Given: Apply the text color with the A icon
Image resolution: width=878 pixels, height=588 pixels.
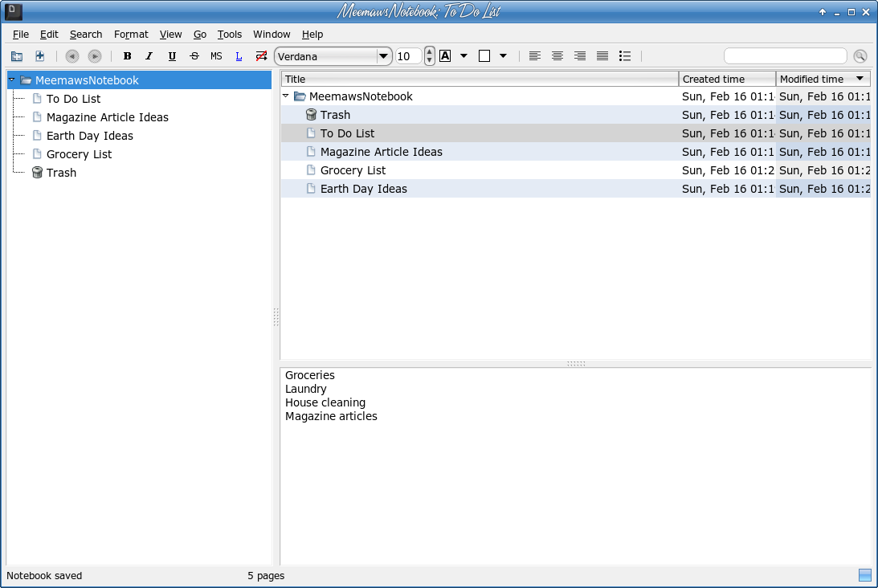Looking at the screenshot, I should point(445,56).
